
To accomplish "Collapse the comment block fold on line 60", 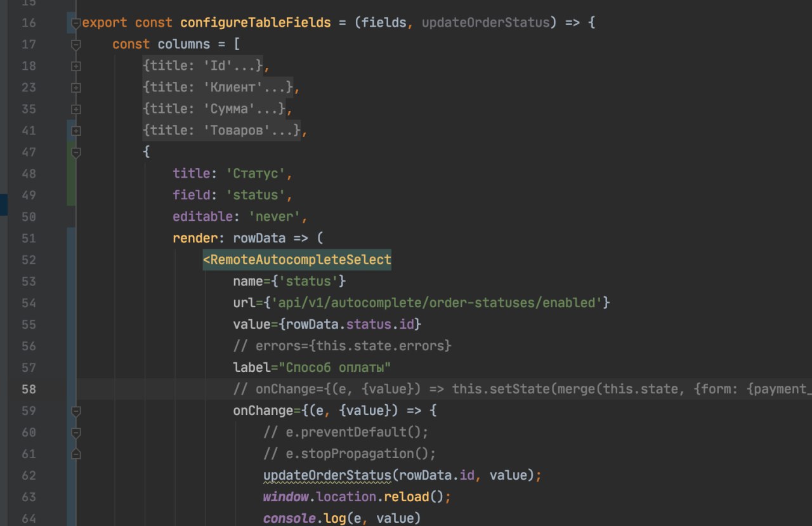I will point(76,433).
